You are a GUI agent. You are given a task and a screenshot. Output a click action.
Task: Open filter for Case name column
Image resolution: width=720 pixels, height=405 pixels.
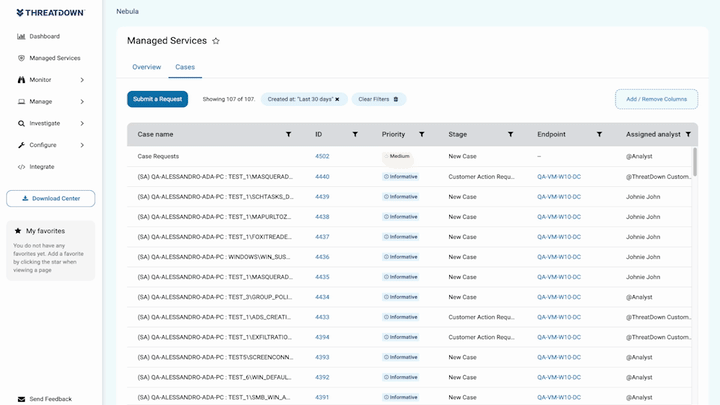point(288,135)
